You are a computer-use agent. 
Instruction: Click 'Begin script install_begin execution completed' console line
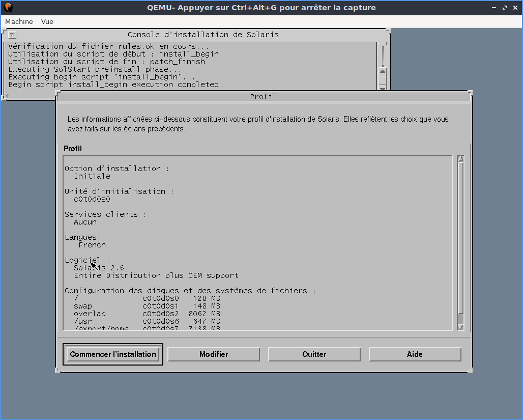[x=115, y=85]
